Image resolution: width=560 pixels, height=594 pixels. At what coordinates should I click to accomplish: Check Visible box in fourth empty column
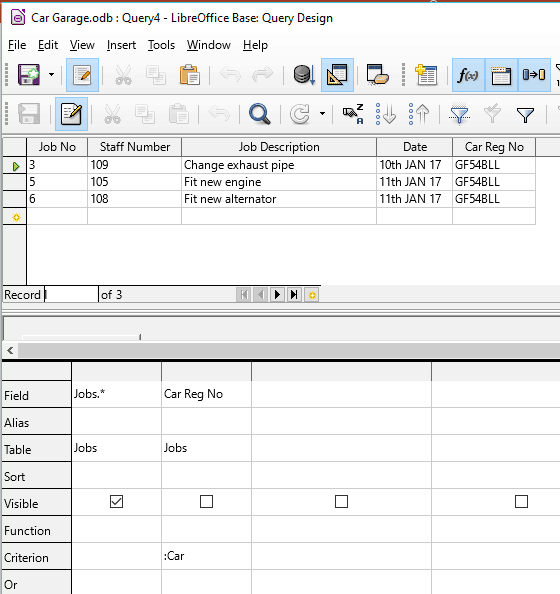point(521,502)
